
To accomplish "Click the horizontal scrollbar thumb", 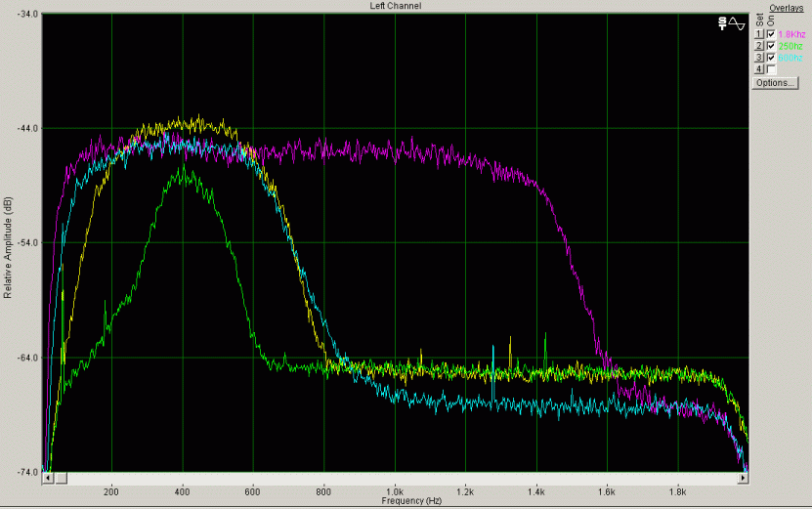I will (61, 478).
